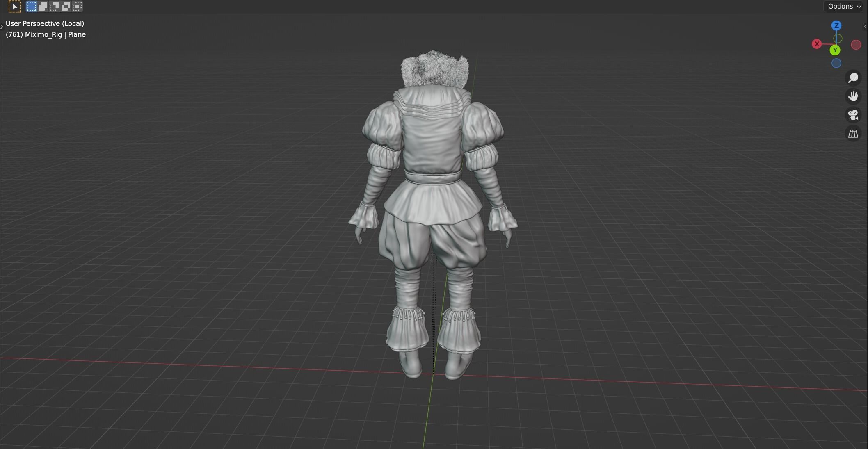Click the unlabeled red axis circle on the gizmo
This screenshot has height=449, width=868.
click(x=856, y=45)
